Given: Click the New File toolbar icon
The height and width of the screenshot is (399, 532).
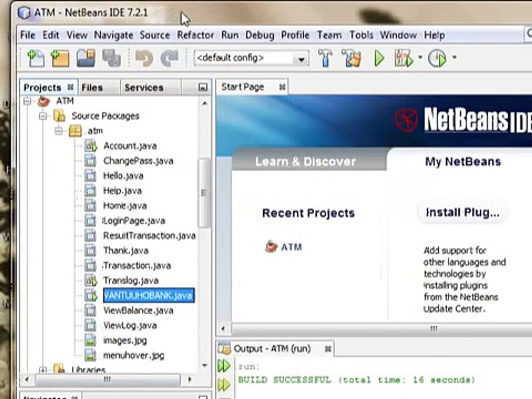Looking at the screenshot, I should coord(36,58).
